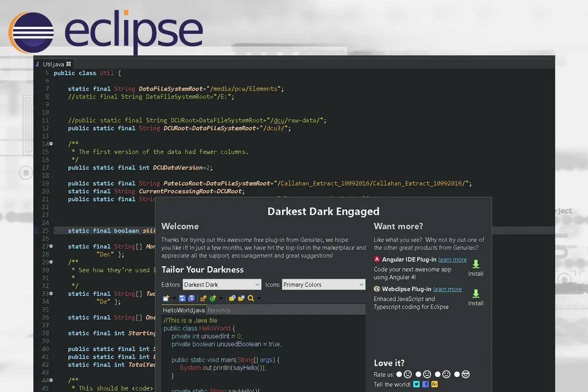Click the yellow Search magnifier icon
The width and height of the screenshot is (588, 392).
(x=251, y=298)
